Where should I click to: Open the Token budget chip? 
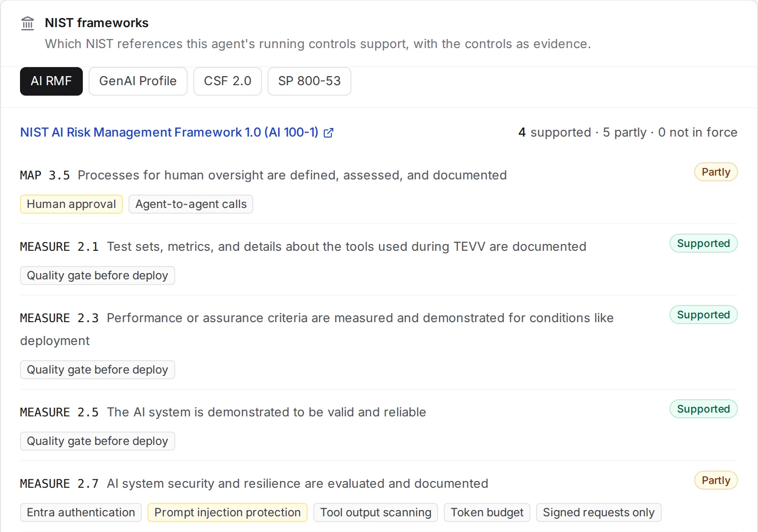point(487,512)
